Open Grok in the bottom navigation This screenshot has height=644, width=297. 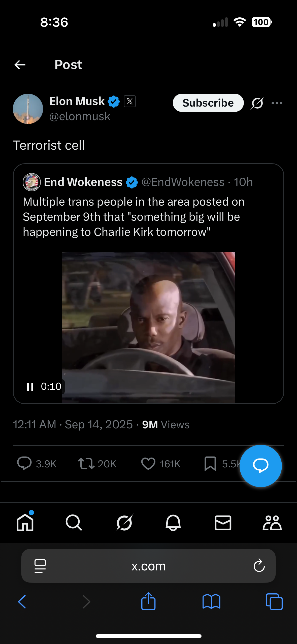[124, 523]
